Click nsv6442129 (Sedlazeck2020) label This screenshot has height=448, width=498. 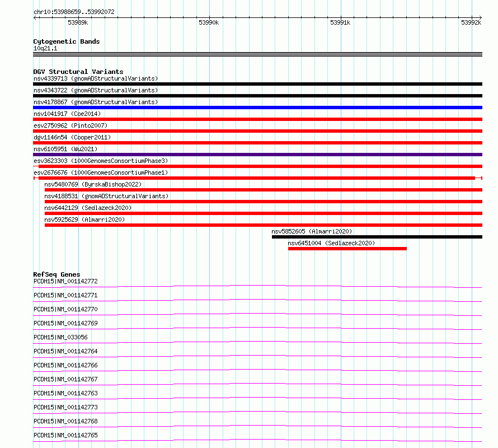pos(88,208)
